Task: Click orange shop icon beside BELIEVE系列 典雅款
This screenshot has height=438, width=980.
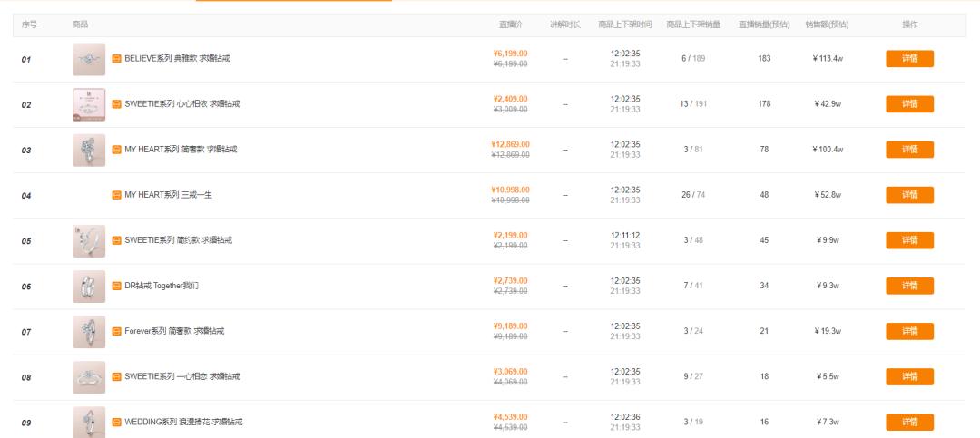Action: pyautogui.click(x=116, y=59)
